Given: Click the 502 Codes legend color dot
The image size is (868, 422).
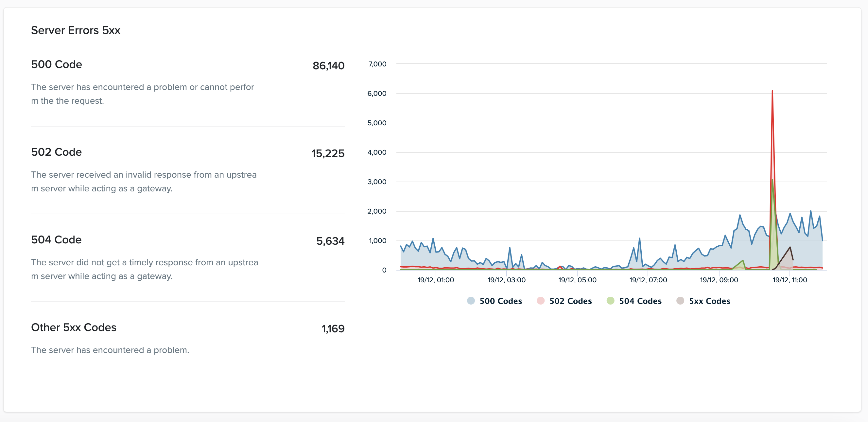Looking at the screenshot, I should pyautogui.click(x=541, y=301).
